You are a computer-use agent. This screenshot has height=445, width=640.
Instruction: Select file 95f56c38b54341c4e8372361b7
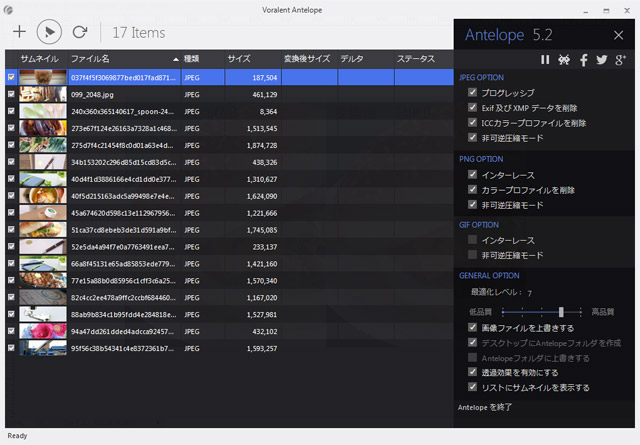122,349
